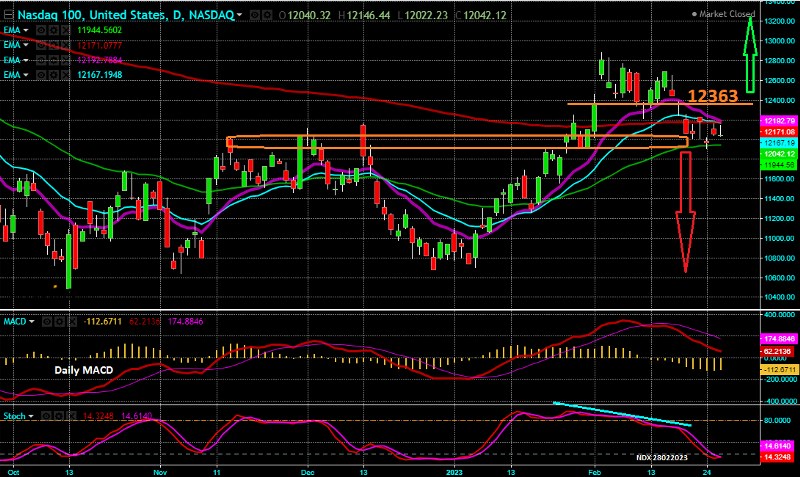
Task: Hide the EMA with value 12167.1948
Action: click(x=42, y=75)
